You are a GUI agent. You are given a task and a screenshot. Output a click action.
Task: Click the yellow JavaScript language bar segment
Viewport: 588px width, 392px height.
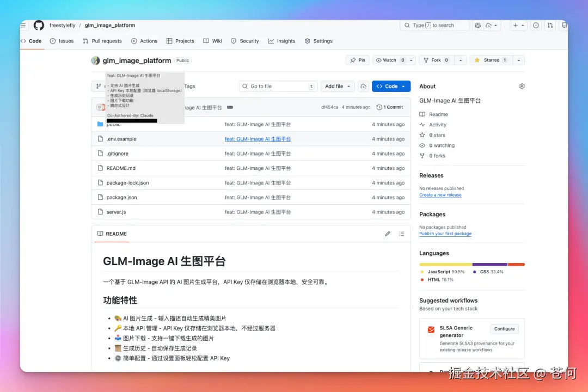click(445, 265)
